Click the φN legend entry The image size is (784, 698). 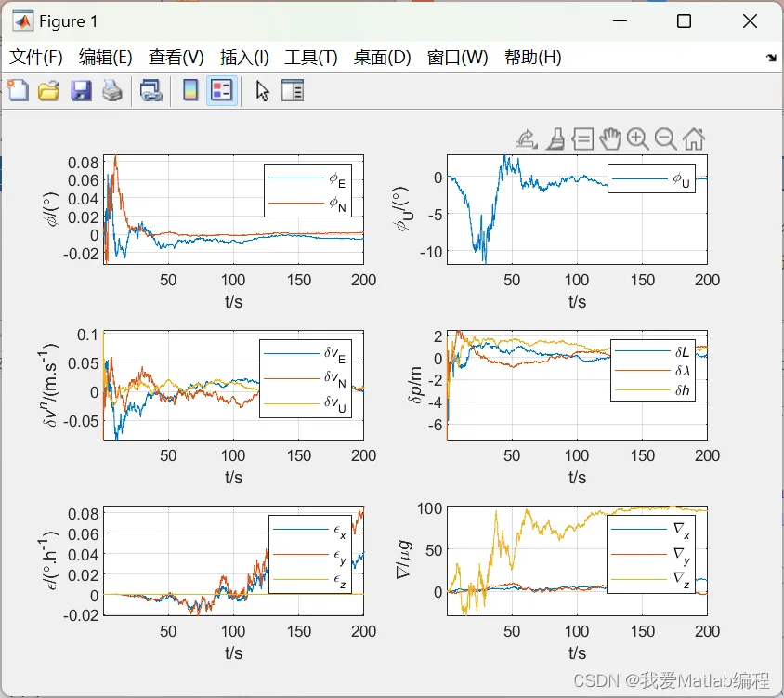click(307, 204)
